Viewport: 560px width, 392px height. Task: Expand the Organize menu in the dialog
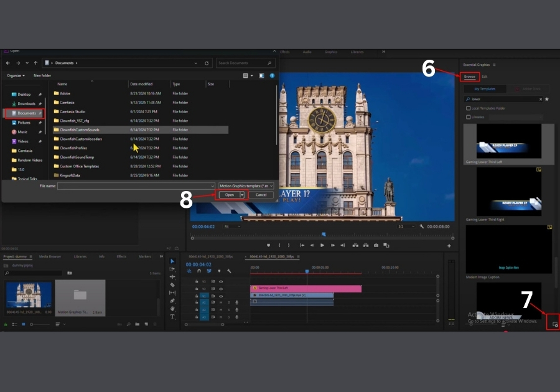coord(16,75)
